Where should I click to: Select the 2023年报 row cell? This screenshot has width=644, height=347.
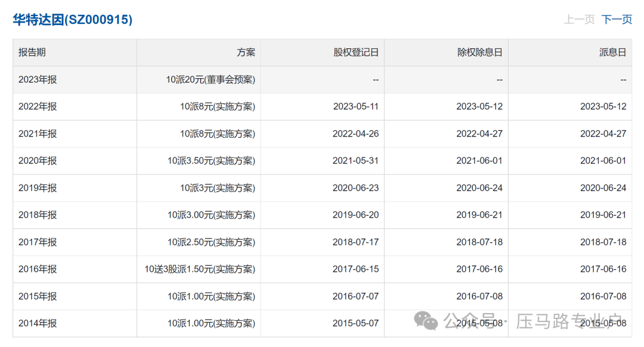[38, 80]
